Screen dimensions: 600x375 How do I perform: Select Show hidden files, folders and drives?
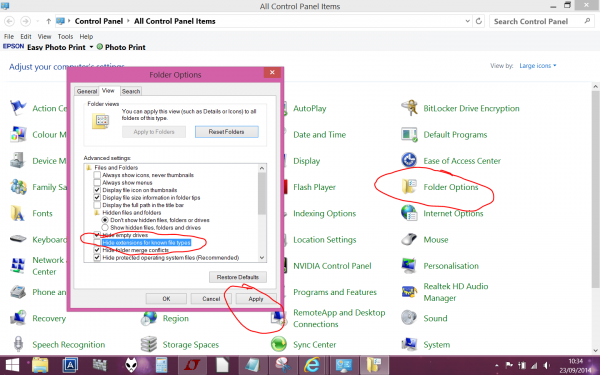[x=105, y=228]
